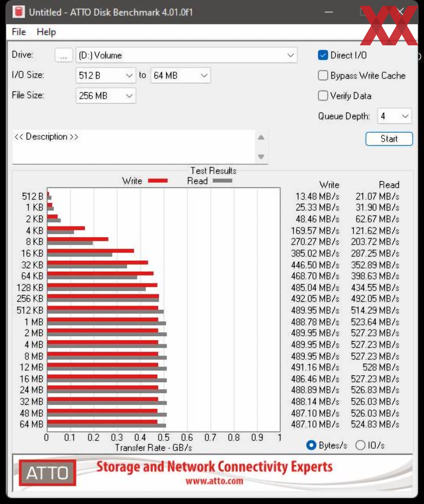Click the Test Results heading
This screenshot has width=424, height=504.
pyautogui.click(x=214, y=171)
